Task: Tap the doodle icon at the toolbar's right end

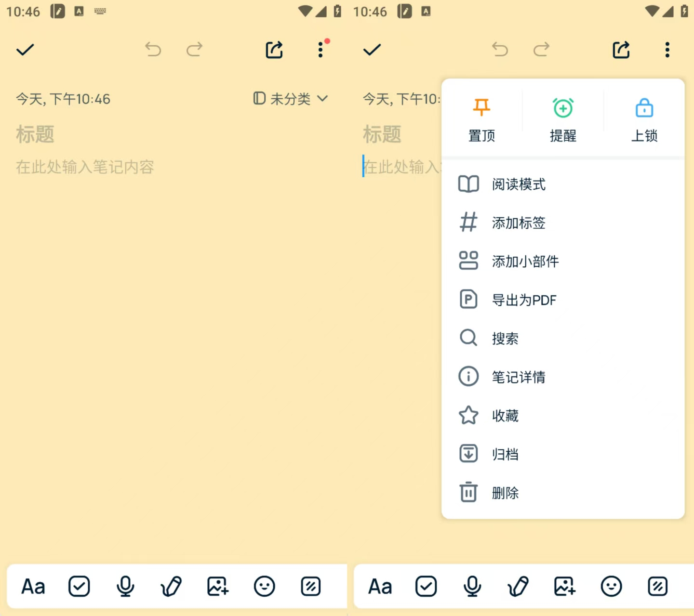Action: tap(310, 586)
